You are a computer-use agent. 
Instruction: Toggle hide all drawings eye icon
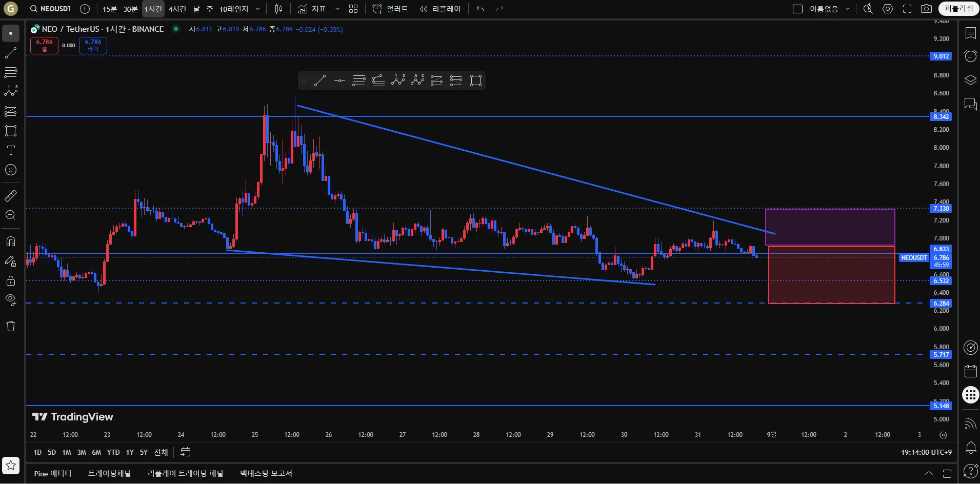[11, 300]
